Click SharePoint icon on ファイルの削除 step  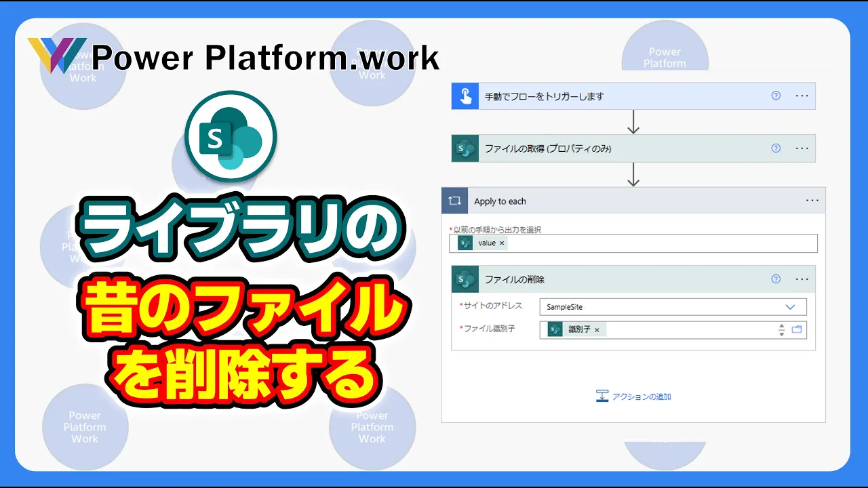(x=465, y=279)
